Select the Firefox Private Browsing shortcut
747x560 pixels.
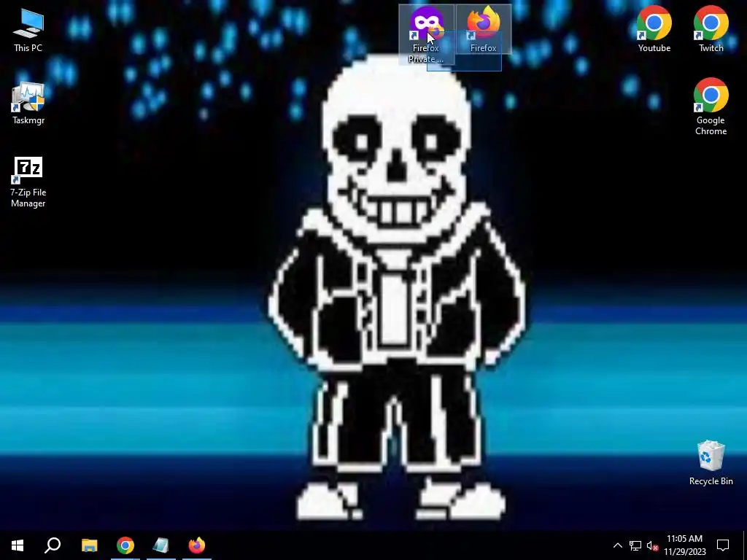click(x=426, y=34)
